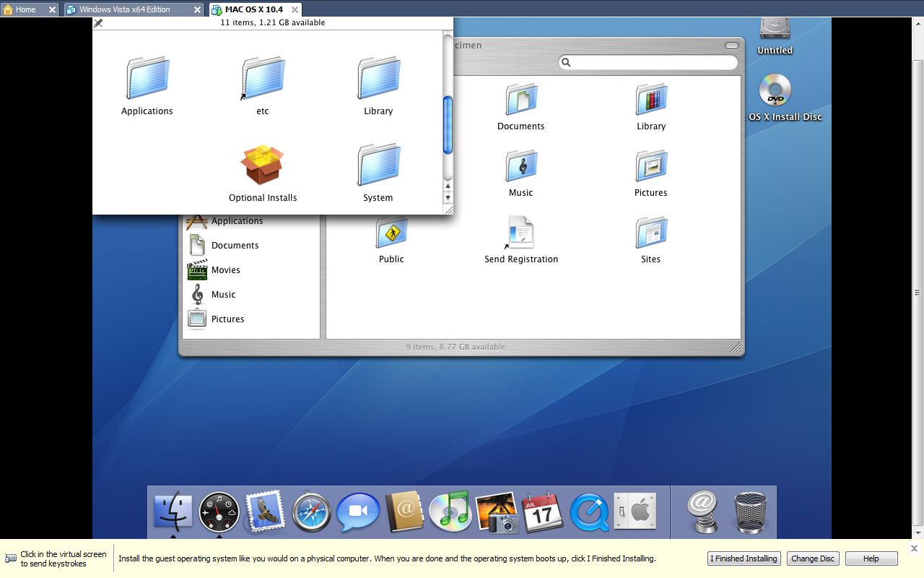Click I Finished Installing button
This screenshot has height=578, width=924.
click(x=744, y=558)
